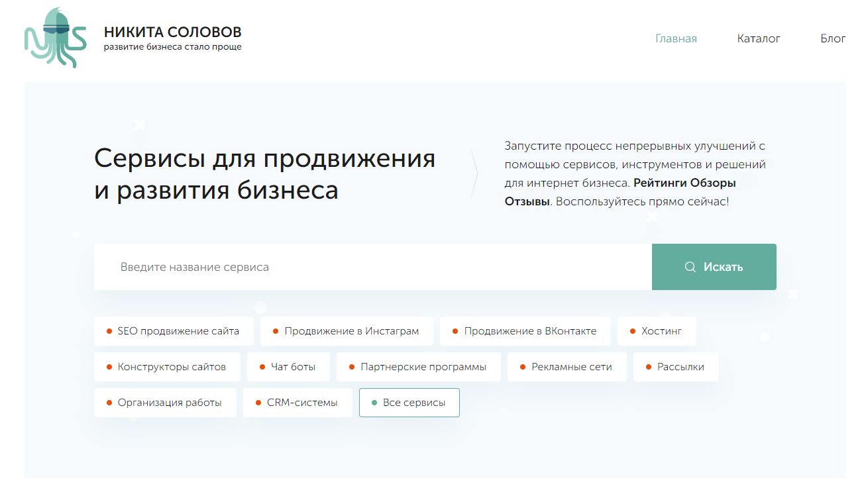868x504 pixels.
Task: Select the Продвижение в ВКонтакте filter
Action: click(525, 330)
